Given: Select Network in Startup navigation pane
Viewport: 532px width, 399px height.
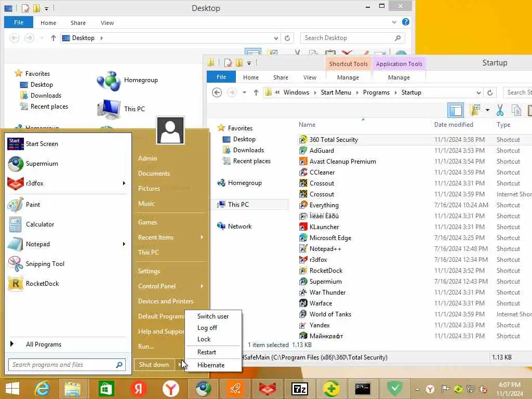Looking at the screenshot, I should pos(240,227).
